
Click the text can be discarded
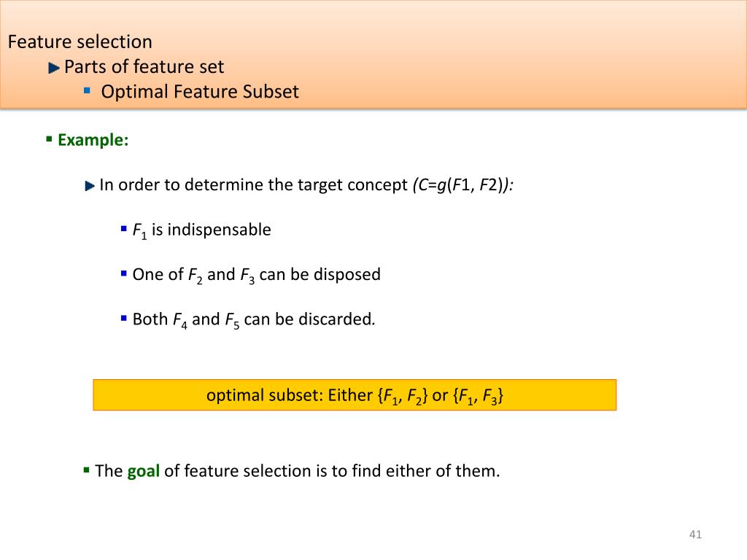point(309,319)
